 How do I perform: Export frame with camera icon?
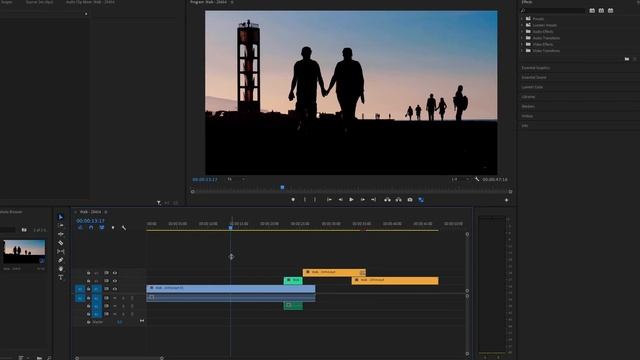(410, 200)
